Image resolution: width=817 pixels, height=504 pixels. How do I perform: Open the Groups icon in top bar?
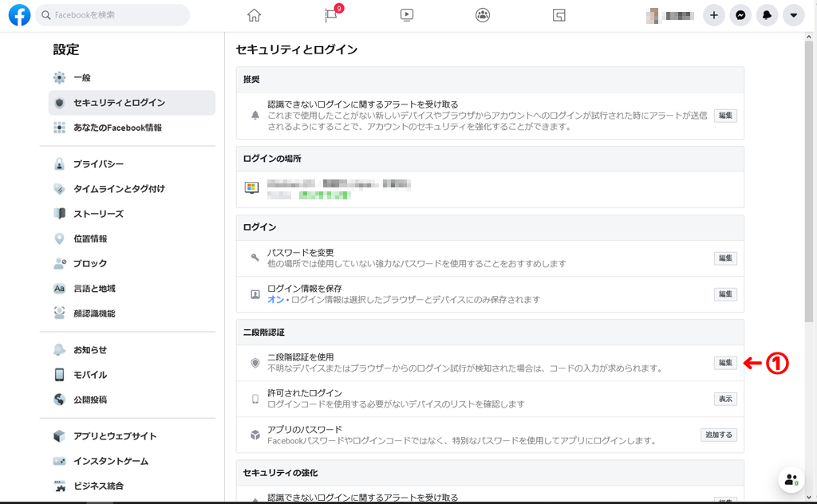(483, 15)
